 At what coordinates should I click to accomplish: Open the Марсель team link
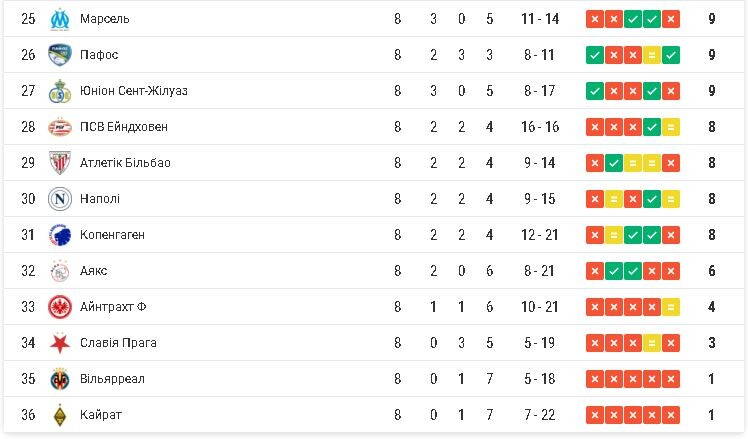pos(104,19)
